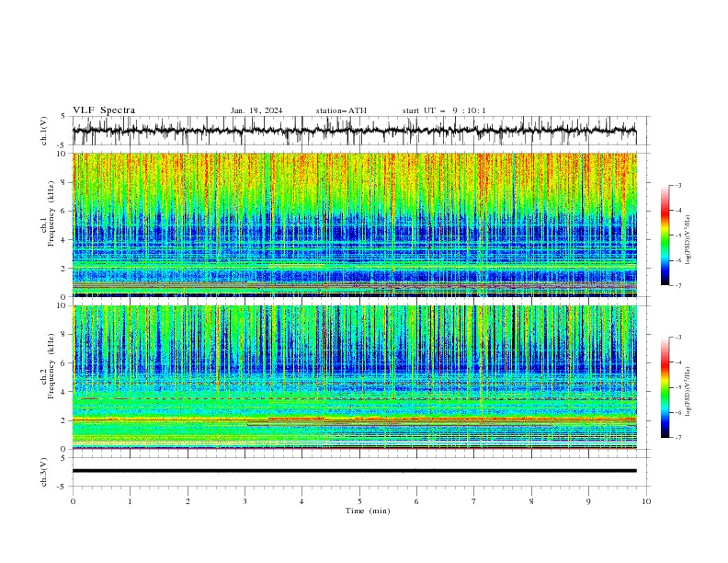Click the "-5" tick on ch.3(V) axis
Screen dimensions: 728x563
click(62, 487)
